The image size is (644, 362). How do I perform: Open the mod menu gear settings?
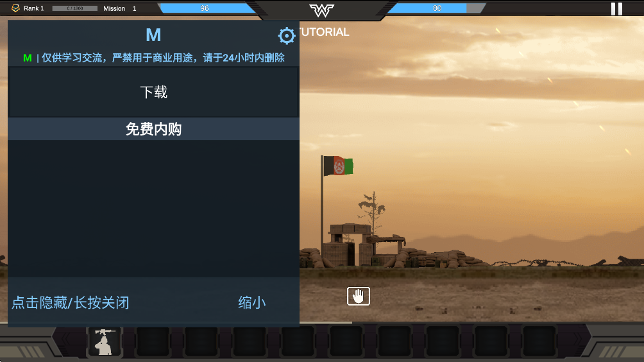click(286, 36)
